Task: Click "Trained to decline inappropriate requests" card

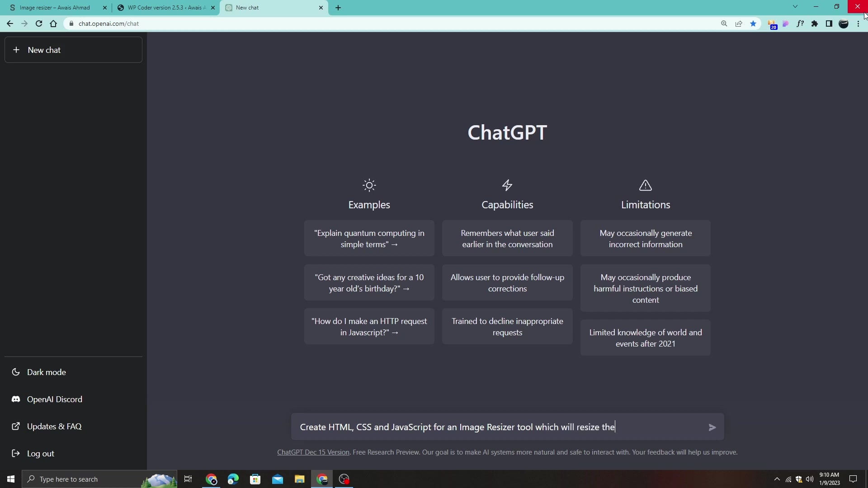Action: point(507,327)
